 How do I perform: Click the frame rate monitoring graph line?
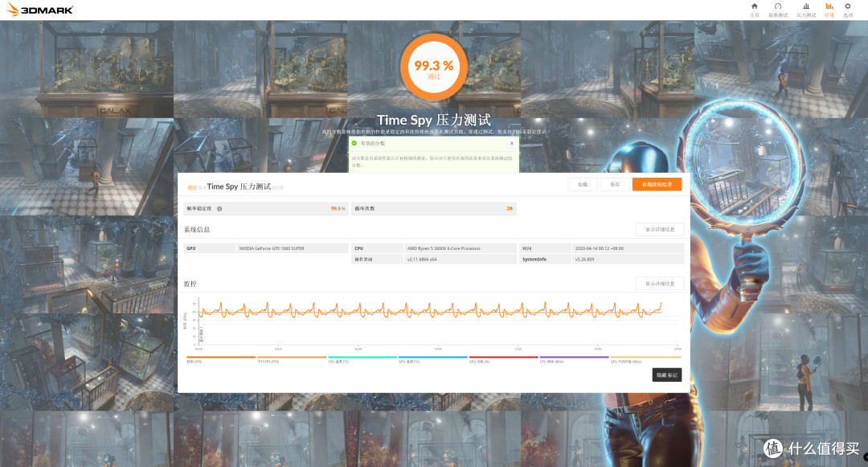[x=429, y=310]
